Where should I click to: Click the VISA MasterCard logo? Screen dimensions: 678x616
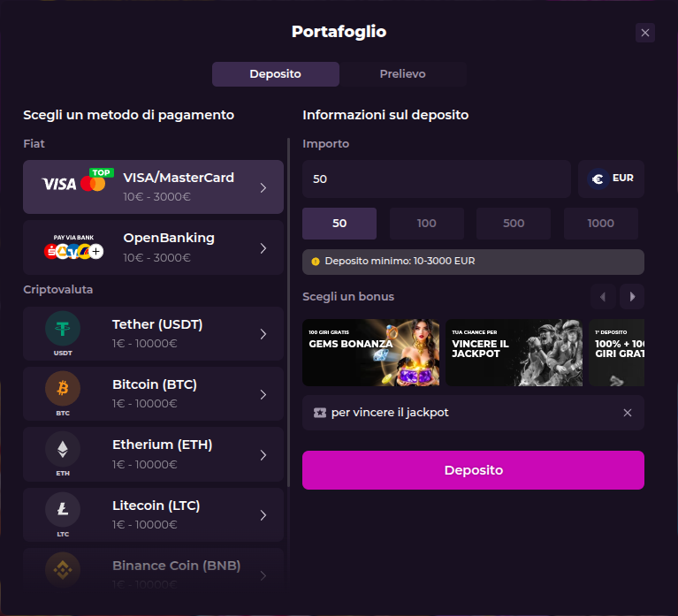click(73, 184)
